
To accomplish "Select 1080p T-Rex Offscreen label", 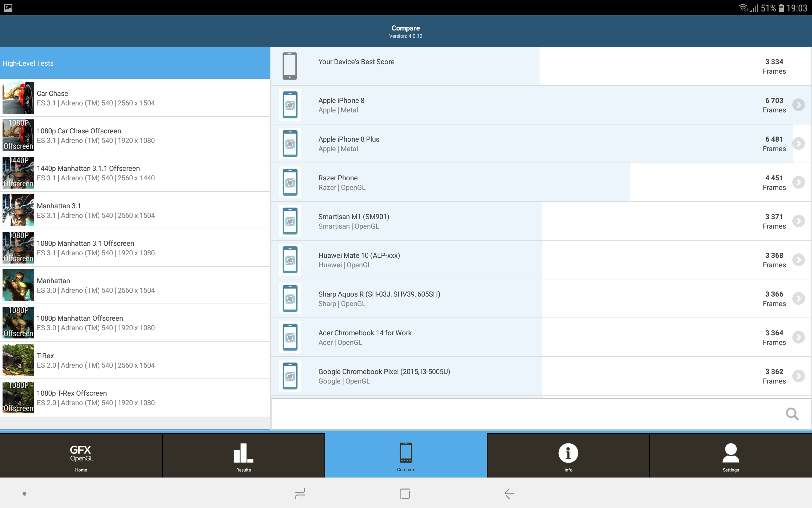I will tap(72, 393).
